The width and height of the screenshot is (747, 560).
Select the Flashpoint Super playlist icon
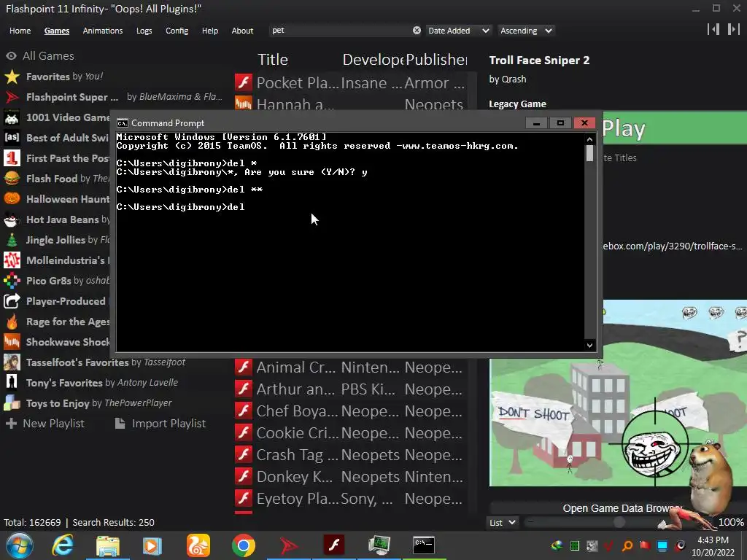tap(12, 97)
